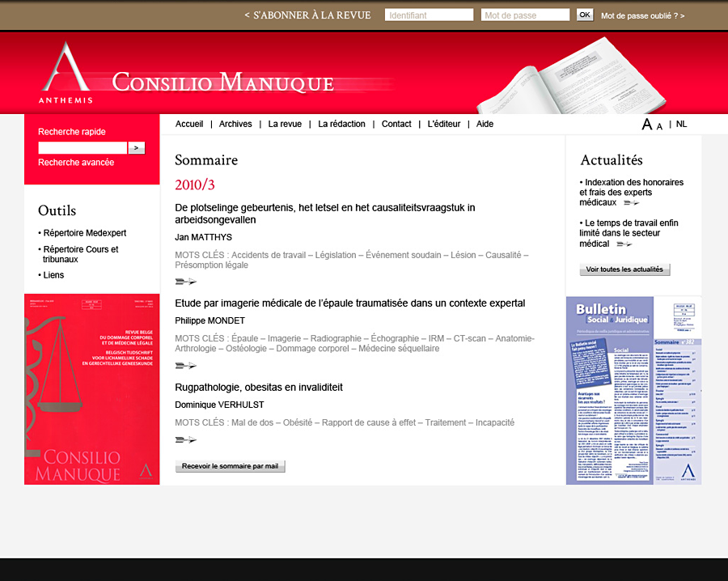The image size is (728, 581).
Task: Click author name Philippe MONDET
Action: 210,321
